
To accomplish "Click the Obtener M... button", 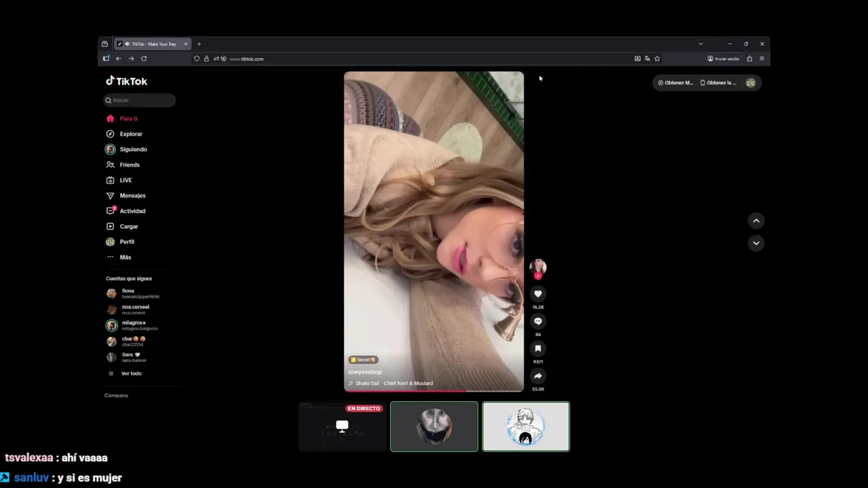I will click(675, 83).
